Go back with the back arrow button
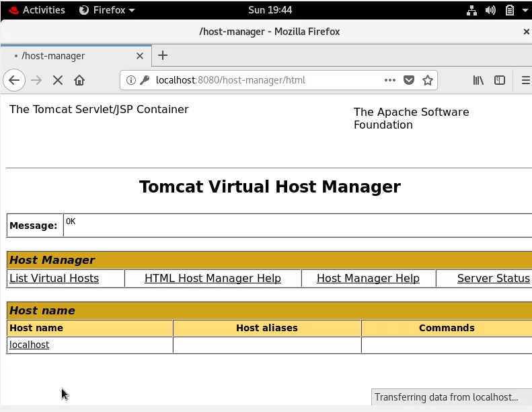The width and height of the screenshot is (532, 412). tap(14, 80)
